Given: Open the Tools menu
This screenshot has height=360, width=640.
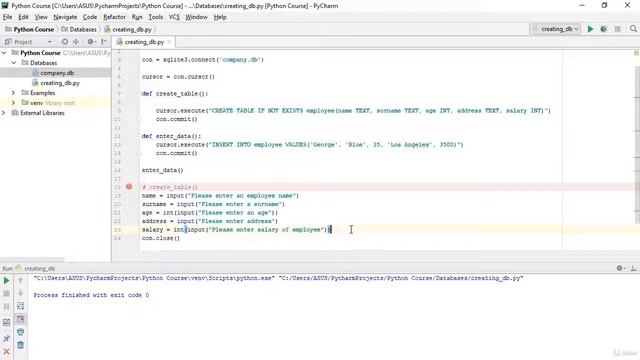Looking at the screenshot, I should [x=156, y=17].
